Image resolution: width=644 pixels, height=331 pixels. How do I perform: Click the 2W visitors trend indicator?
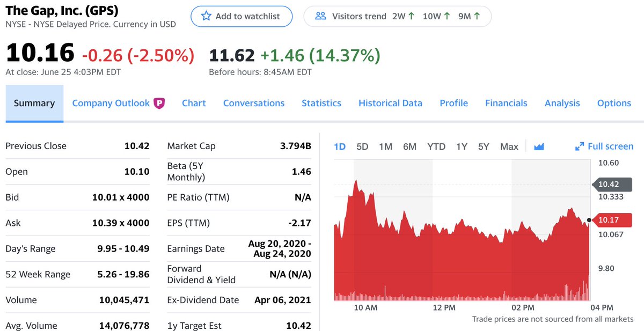403,16
